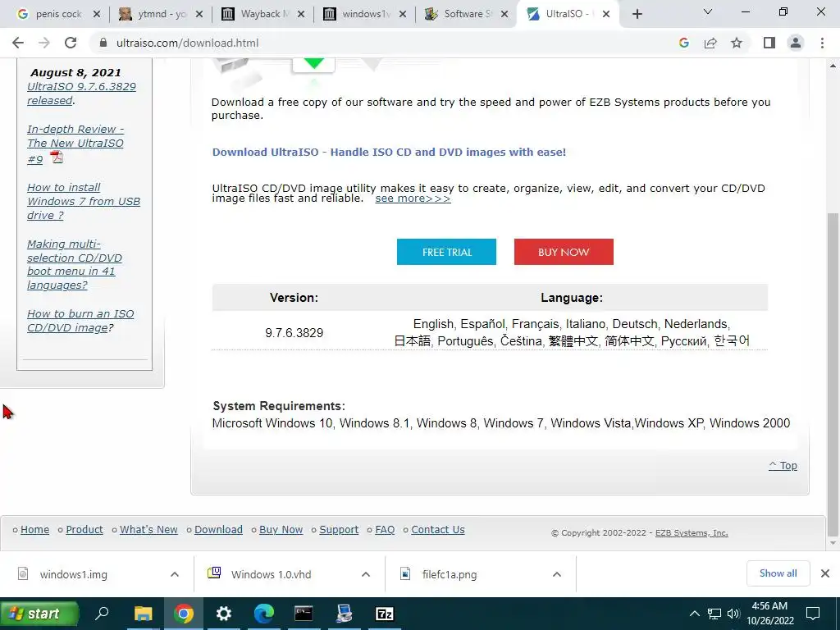Screen dimensions: 840x630
Task: Open EZB Systems, Inc. copyright link
Action: tap(691, 532)
